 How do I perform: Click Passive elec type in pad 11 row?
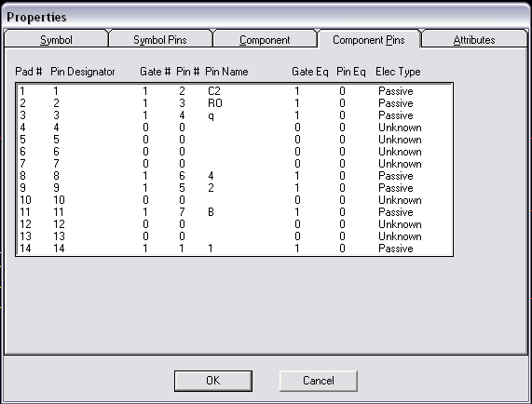tap(396, 212)
